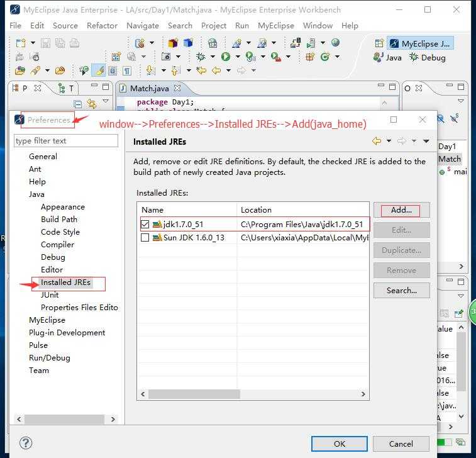Click the Cancel button
The height and width of the screenshot is (458, 476).
[x=401, y=444]
